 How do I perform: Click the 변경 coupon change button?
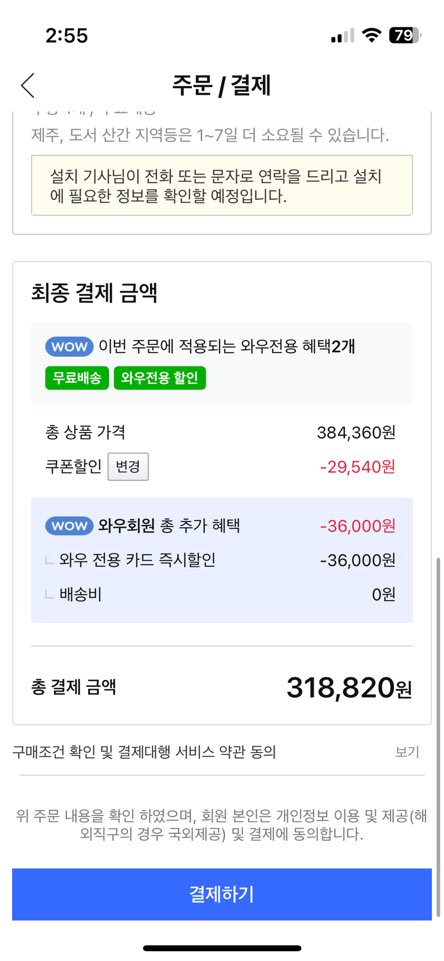(128, 468)
